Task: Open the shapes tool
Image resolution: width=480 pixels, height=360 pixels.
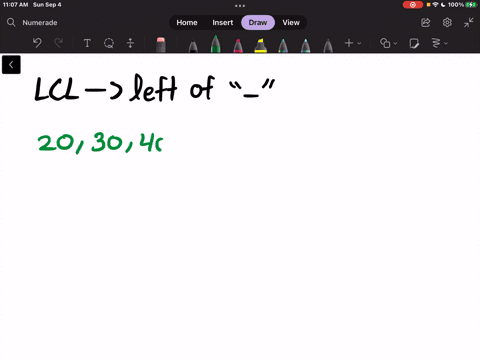Action: click(x=385, y=43)
